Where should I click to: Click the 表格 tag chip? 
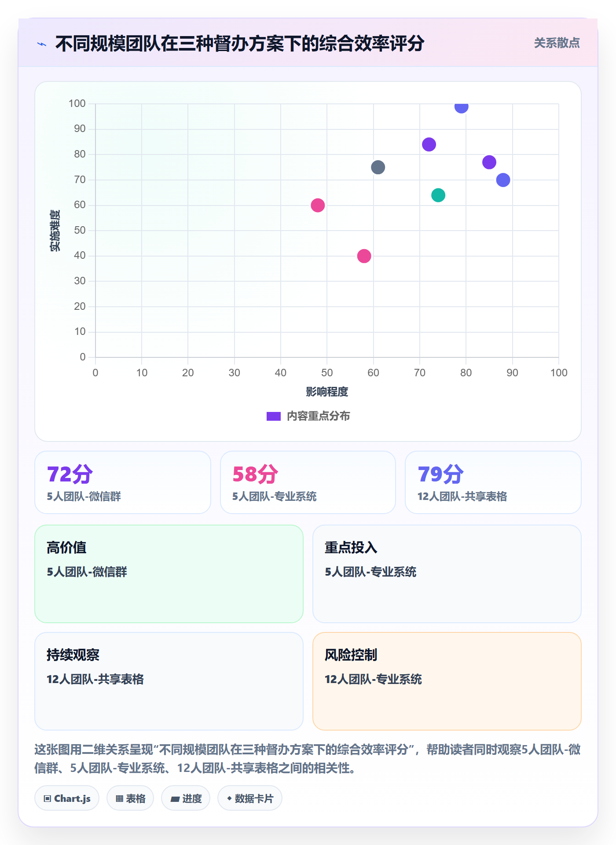130,798
